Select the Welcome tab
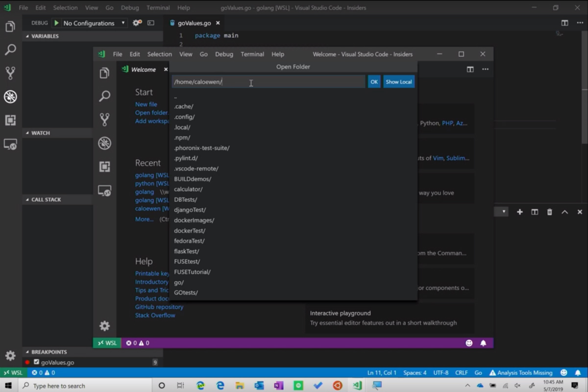 coord(144,70)
